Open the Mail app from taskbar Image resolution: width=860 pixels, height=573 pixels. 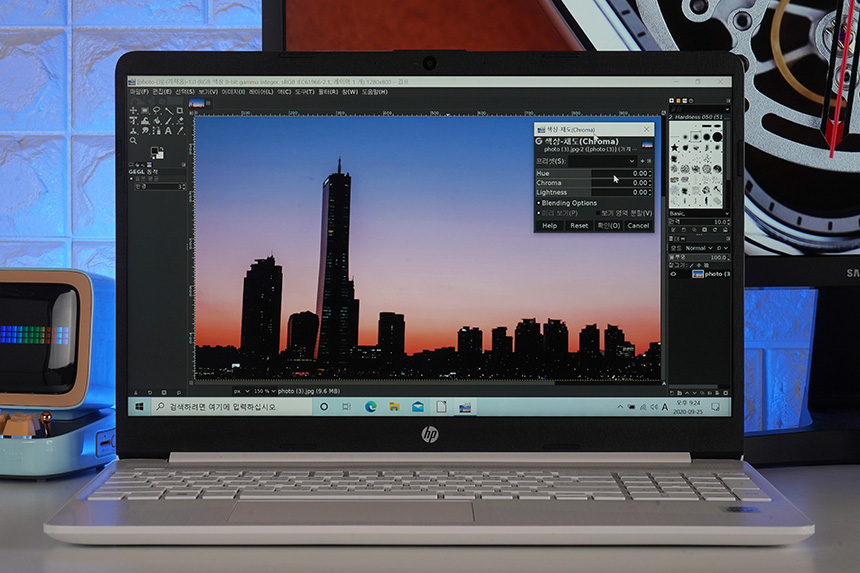(418, 407)
